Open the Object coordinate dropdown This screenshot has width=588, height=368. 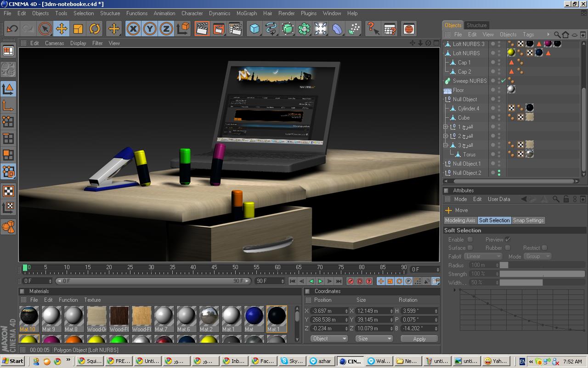tap(329, 339)
